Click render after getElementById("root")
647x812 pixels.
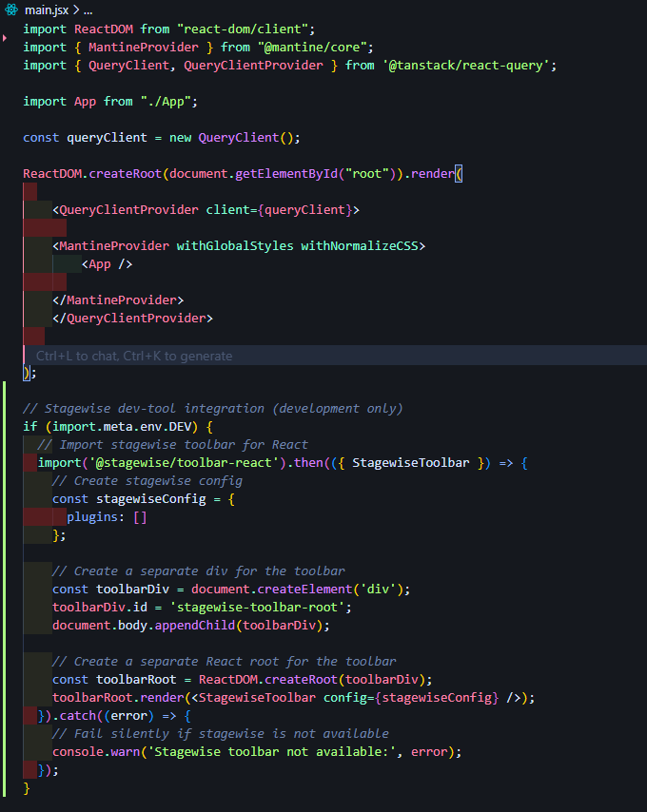[433, 173]
